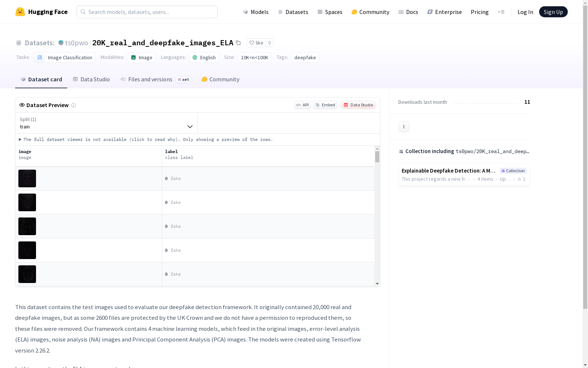This screenshot has height=368, width=588.
Task: Click the Downloads last month value 11
Action: click(527, 102)
